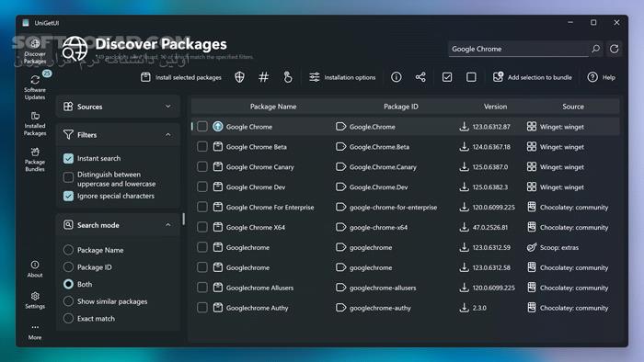Click tag icon beside Google.Chrome.Beta ID
The height and width of the screenshot is (362, 644).
coord(340,146)
